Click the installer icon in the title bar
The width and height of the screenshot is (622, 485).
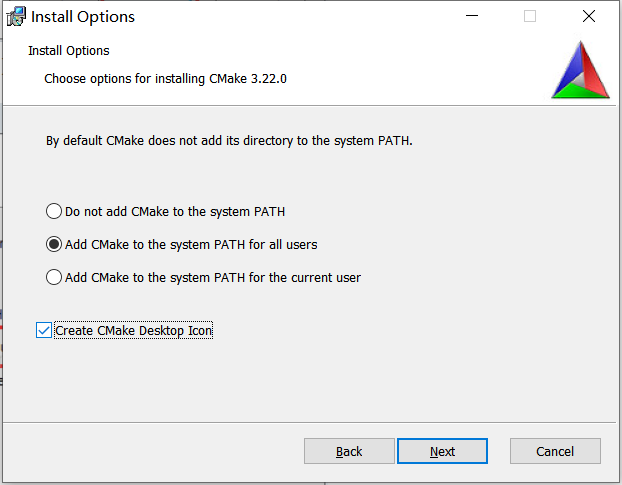(16, 17)
